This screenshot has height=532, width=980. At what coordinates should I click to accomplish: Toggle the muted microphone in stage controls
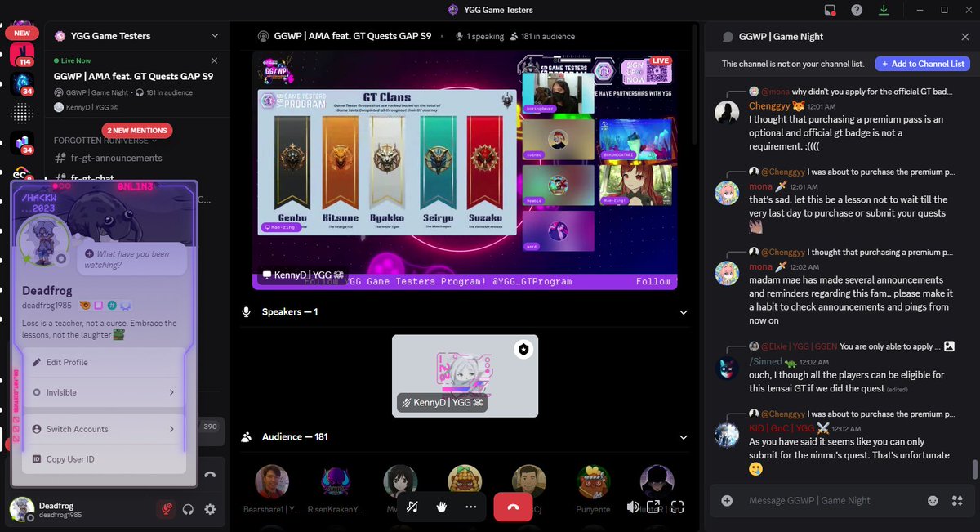pyautogui.click(x=412, y=507)
